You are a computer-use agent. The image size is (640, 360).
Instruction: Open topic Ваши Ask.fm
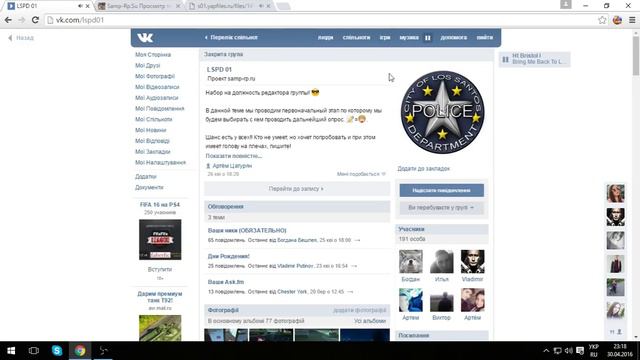pos(226,282)
